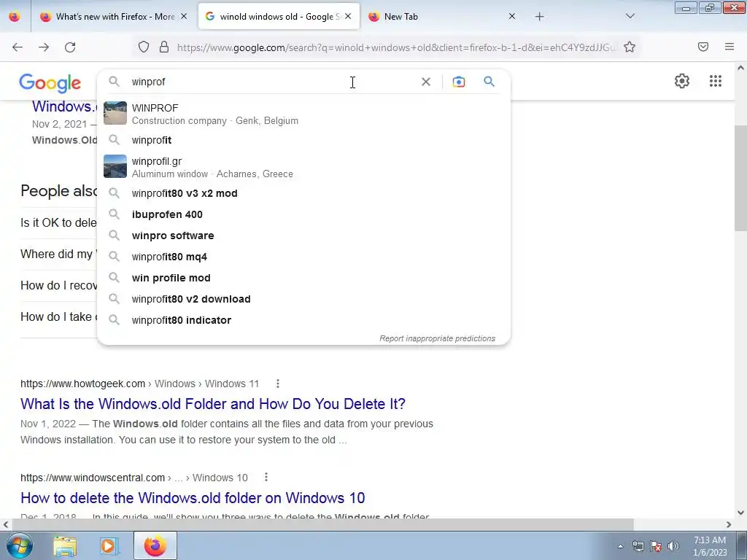
Task: Launch Windows Explorer from the taskbar
Action: [65, 546]
